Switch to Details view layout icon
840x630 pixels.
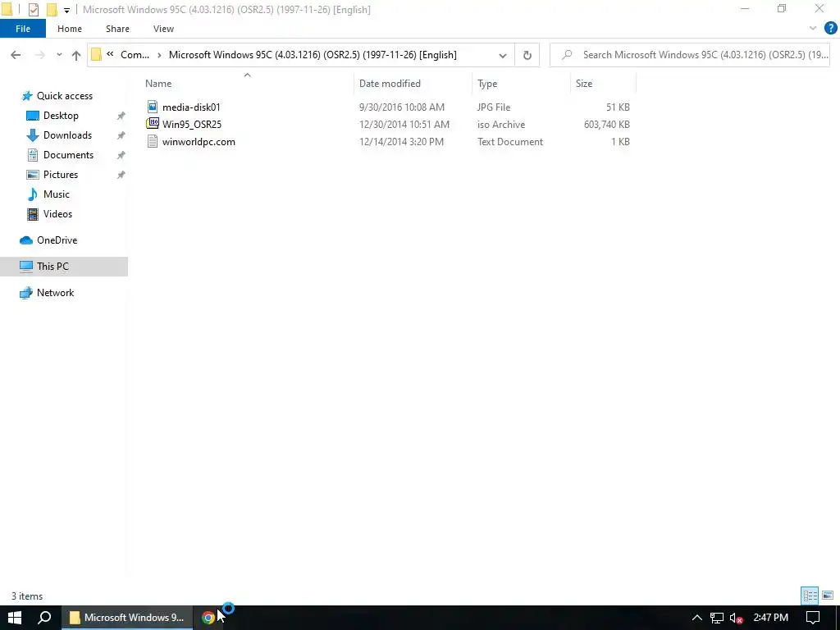click(x=810, y=596)
